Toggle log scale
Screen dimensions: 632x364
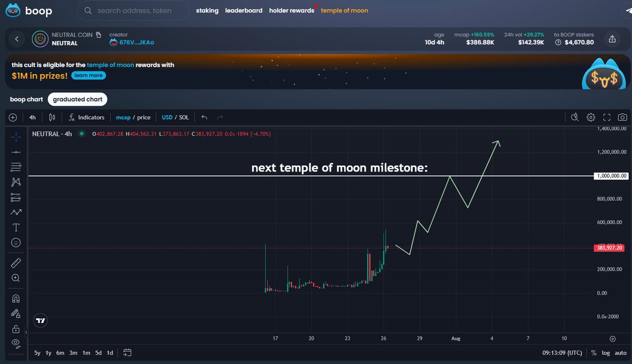coord(606,352)
